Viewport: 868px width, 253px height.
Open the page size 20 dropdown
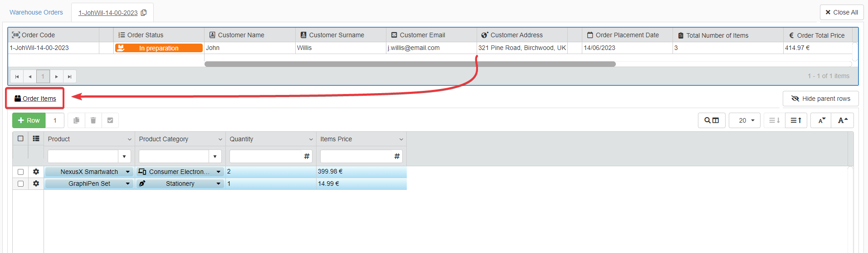[744, 120]
